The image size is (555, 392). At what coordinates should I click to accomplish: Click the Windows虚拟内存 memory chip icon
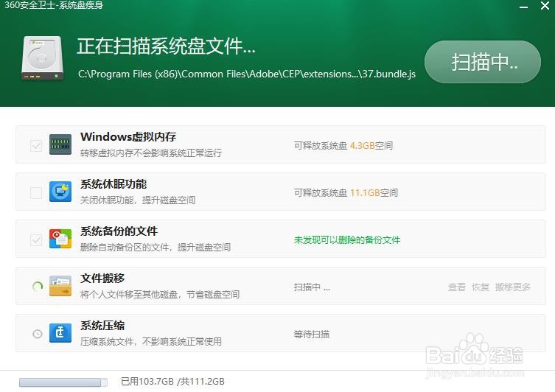(60, 144)
